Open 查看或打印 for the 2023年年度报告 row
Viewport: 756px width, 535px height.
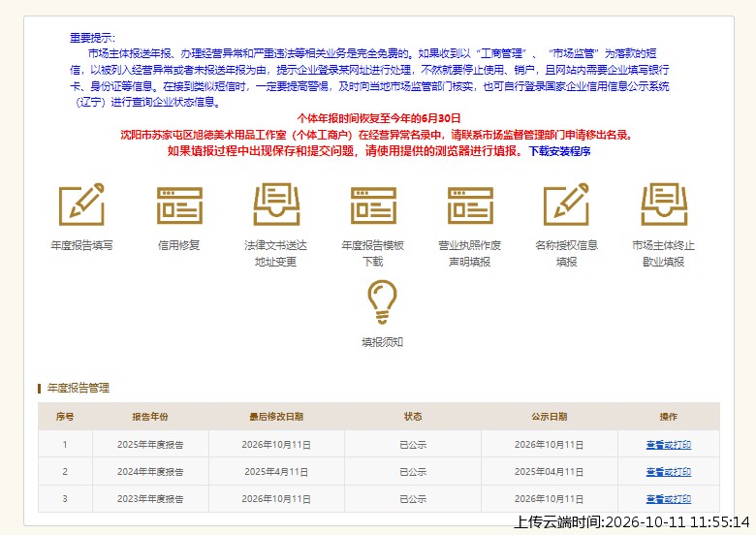668,499
